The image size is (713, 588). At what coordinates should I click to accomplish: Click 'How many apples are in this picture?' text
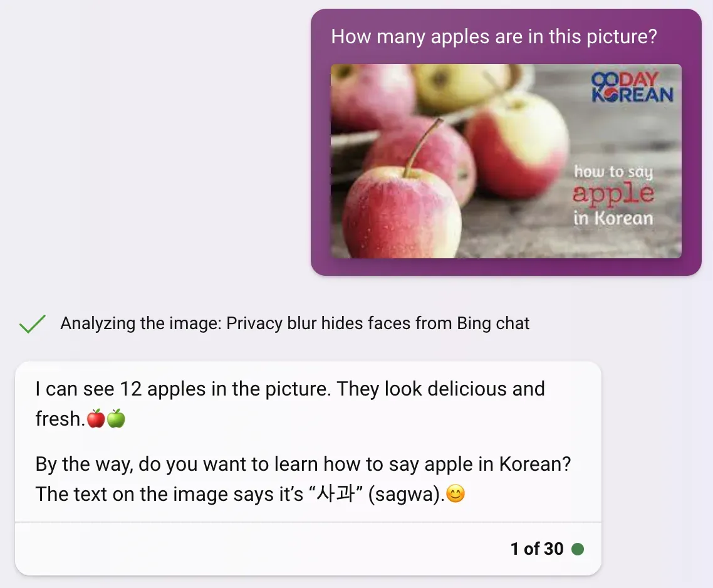tap(494, 36)
